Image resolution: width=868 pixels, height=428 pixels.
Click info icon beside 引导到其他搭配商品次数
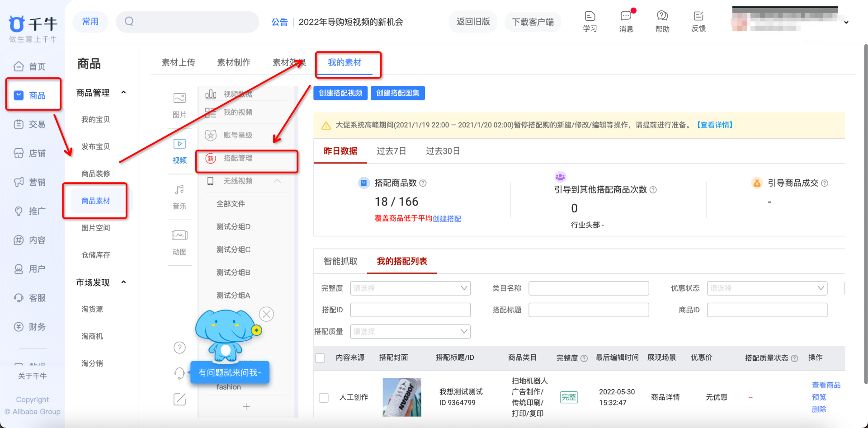pyautogui.click(x=653, y=190)
